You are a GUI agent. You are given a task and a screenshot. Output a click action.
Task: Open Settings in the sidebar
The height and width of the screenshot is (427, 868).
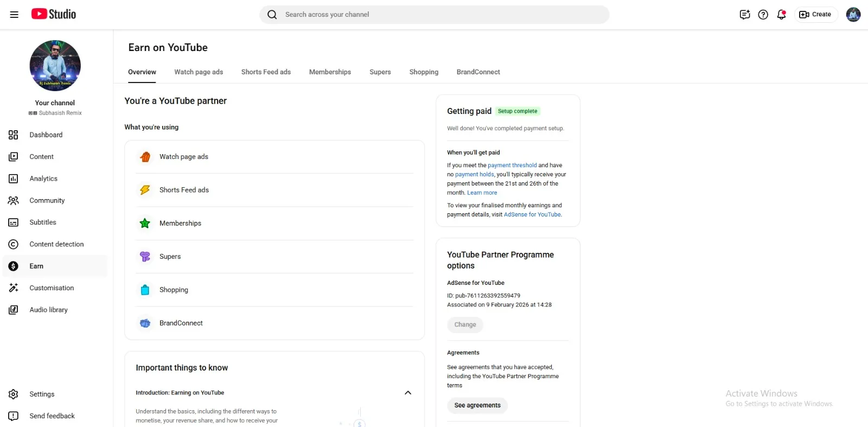55,394
